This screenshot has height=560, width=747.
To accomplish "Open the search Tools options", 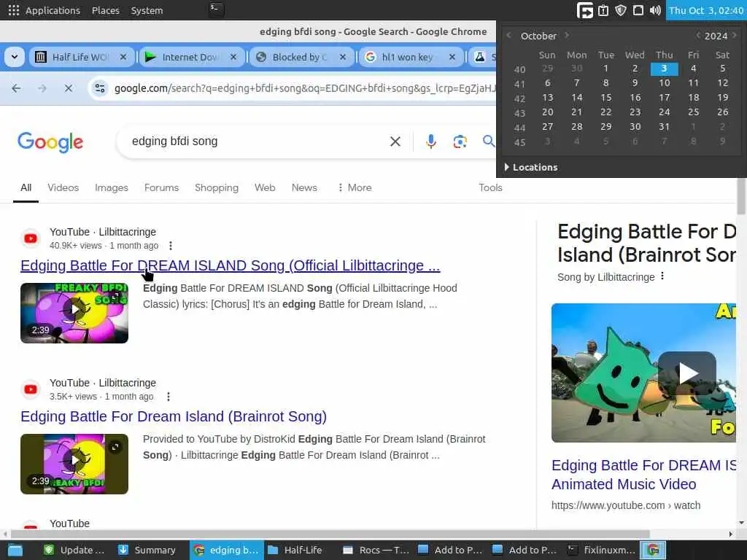I will pyautogui.click(x=490, y=187).
